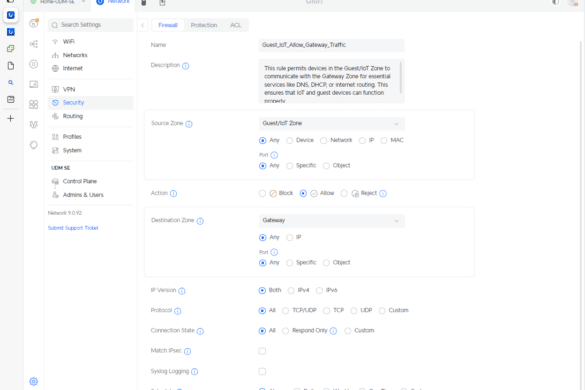
Task: Show info for IP Version
Action: tap(182, 291)
